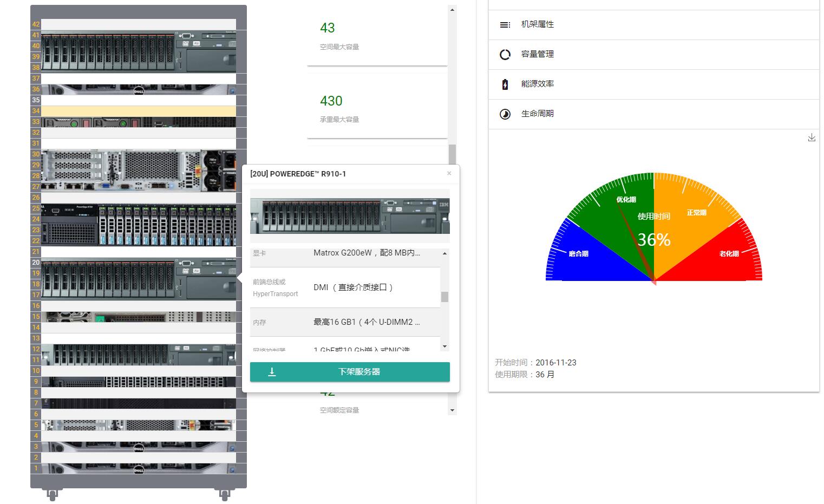The image size is (824, 504).
Task: Click the popup title POWEREDGE R910-1
Action: coord(298,174)
